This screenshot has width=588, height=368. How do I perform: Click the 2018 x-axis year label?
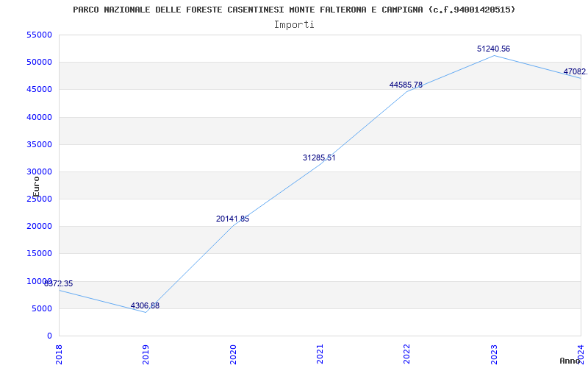(59, 354)
